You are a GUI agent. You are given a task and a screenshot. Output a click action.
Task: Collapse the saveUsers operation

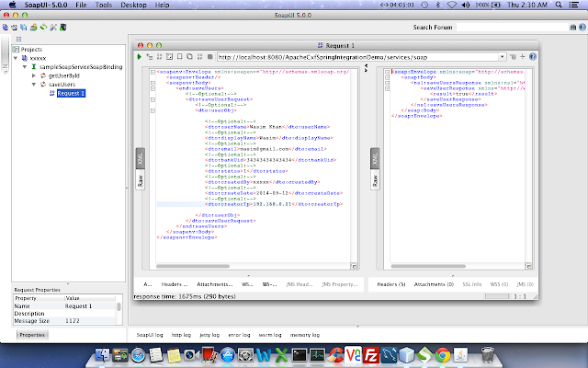(x=34, y=84)
